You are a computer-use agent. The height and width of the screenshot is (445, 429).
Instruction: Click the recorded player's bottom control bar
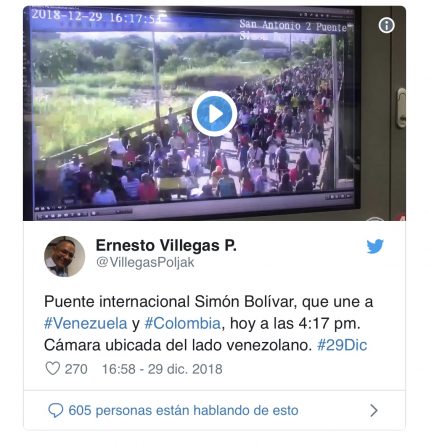tap(193, 204)
